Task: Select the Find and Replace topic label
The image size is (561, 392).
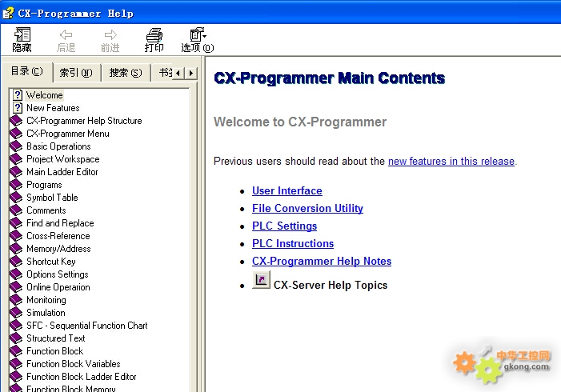Action: 60,223
